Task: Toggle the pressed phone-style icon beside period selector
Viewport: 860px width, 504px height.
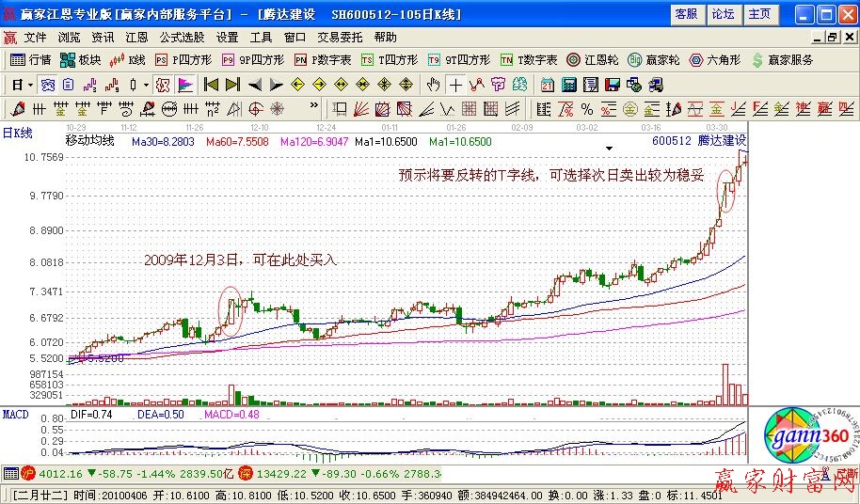Action: pyautogui.click(x=47, y=84)
